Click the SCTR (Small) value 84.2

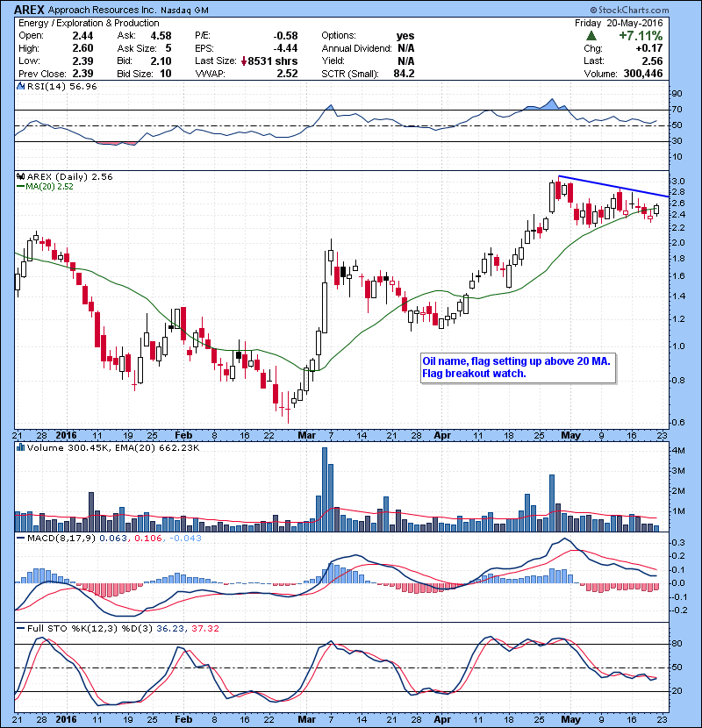coord(404,74)
